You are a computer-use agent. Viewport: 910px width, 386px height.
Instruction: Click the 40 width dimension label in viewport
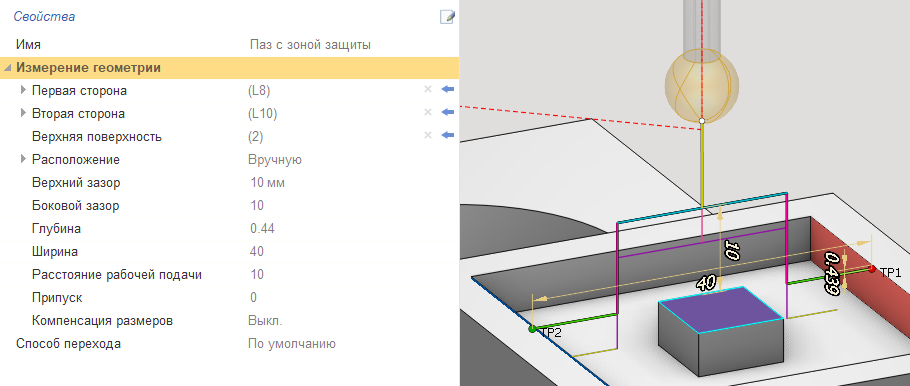pos(705,283)
